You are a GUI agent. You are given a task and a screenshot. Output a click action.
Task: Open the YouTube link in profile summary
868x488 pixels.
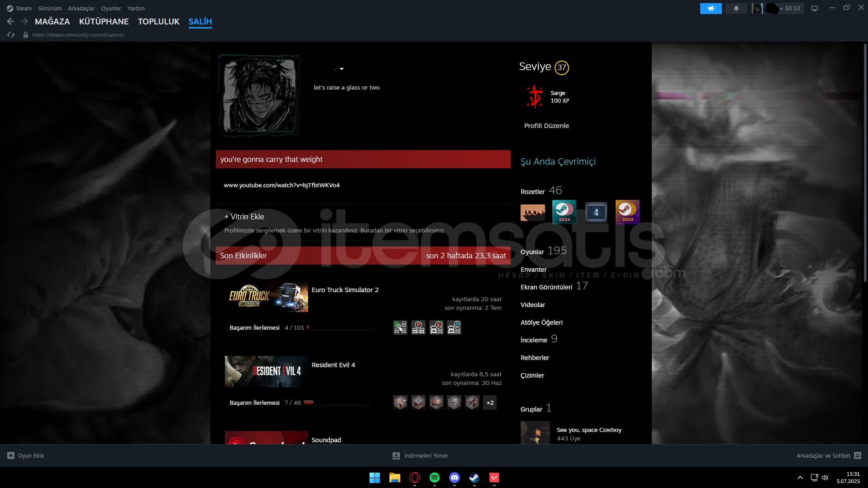pyautogui.click(x=282, y=185)
